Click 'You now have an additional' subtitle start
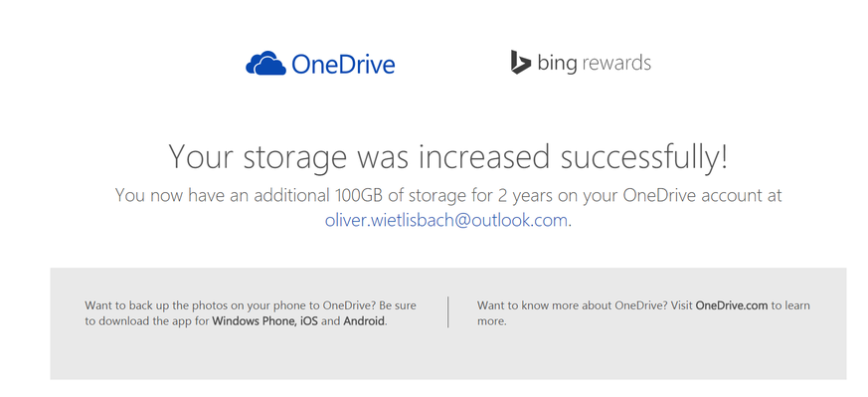The image size is (868, 397). [x=223, y=195]
